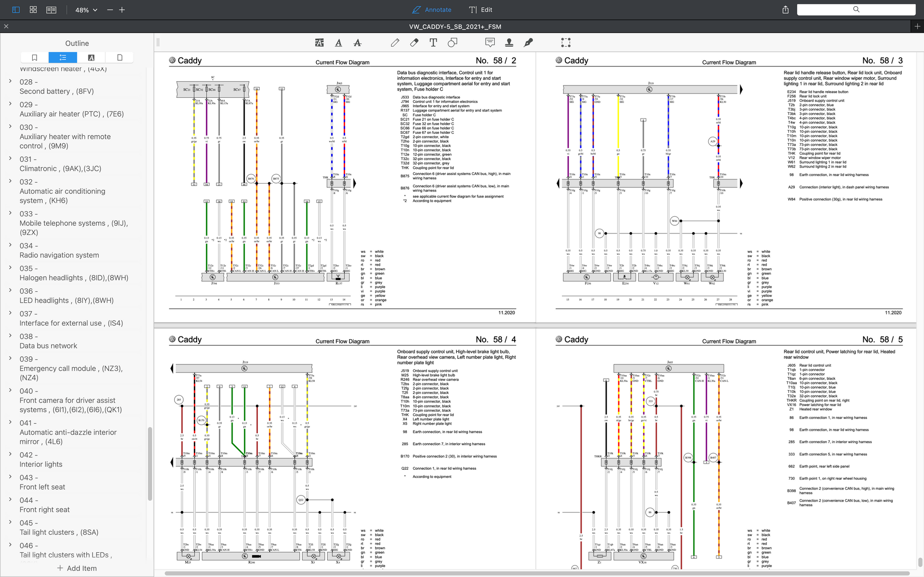Select the pencil drawing tool
Screen dimensions: 924x577
[x=395, y=43]
